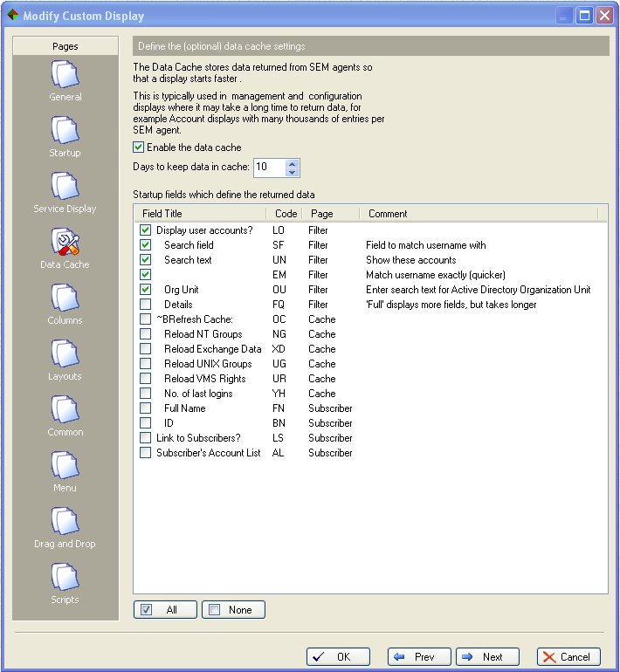Click the 'Field Title' column header
This screenshot has height=672, width=620.
pyautogui.click(x=200, y=214)
